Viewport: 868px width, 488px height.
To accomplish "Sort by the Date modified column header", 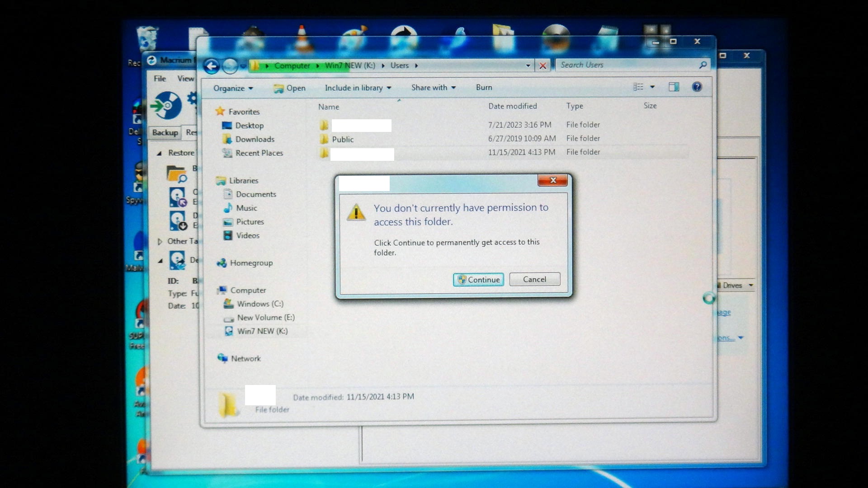I will tap(513, 106).
